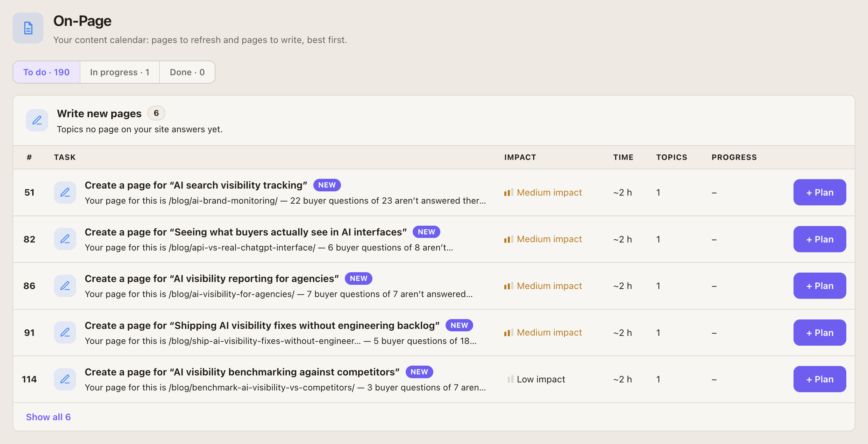Click the ~2 h time value in row 114
This screenshot has height=444, width=868.
pos(622,379)
